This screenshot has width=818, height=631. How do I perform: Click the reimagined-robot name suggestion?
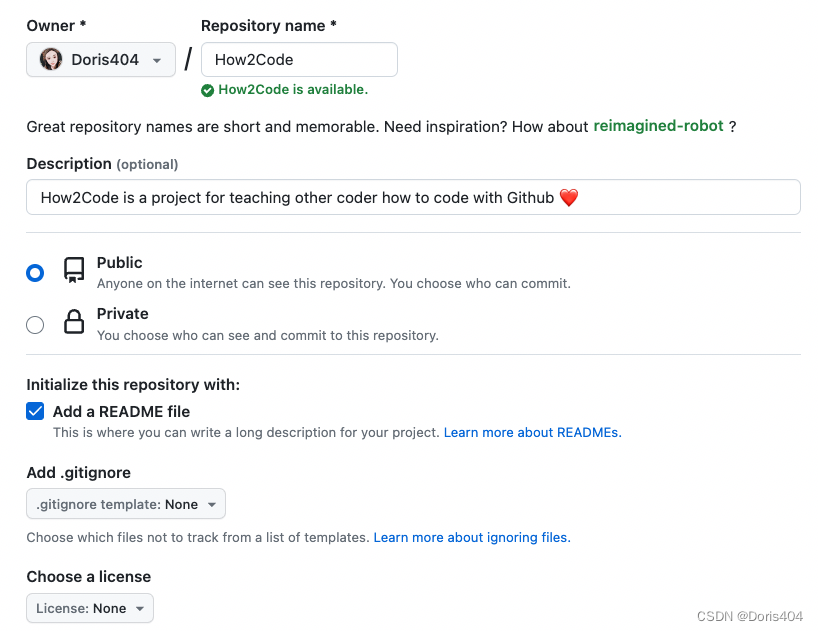tap(658, 126)
